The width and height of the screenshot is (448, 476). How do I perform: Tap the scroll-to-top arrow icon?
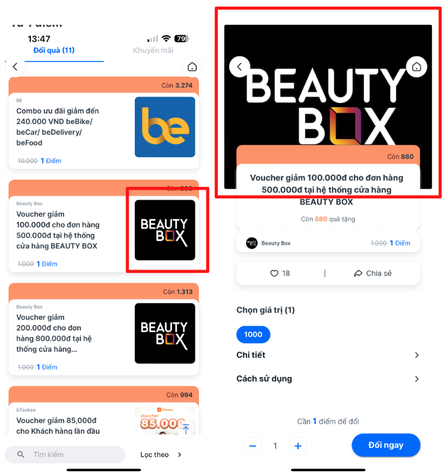[x=186, y=429]
